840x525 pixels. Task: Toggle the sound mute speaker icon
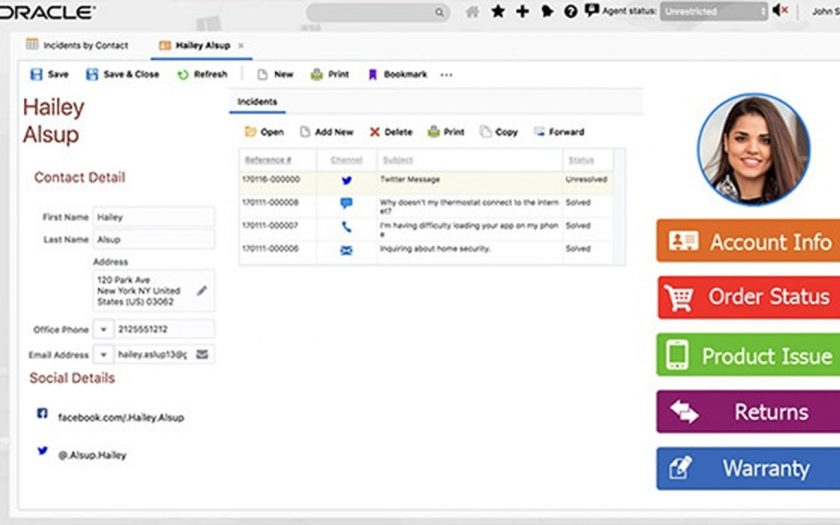coord(780,11)
